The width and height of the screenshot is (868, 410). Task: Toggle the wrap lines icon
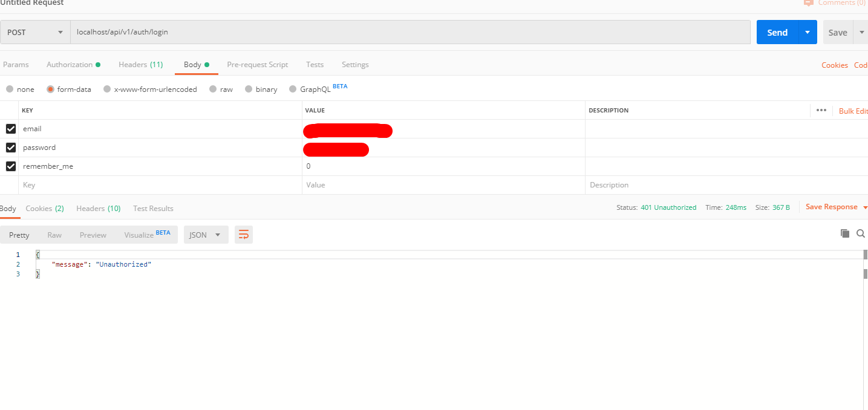pos(244,235)
